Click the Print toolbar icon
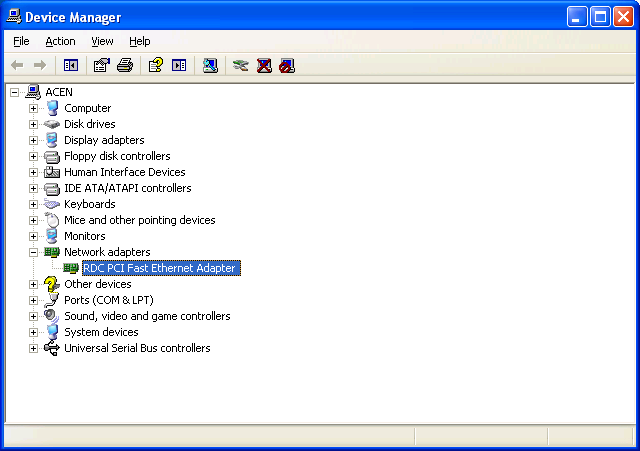The height and width of the screenshot is (451, 640). point(125,65)
